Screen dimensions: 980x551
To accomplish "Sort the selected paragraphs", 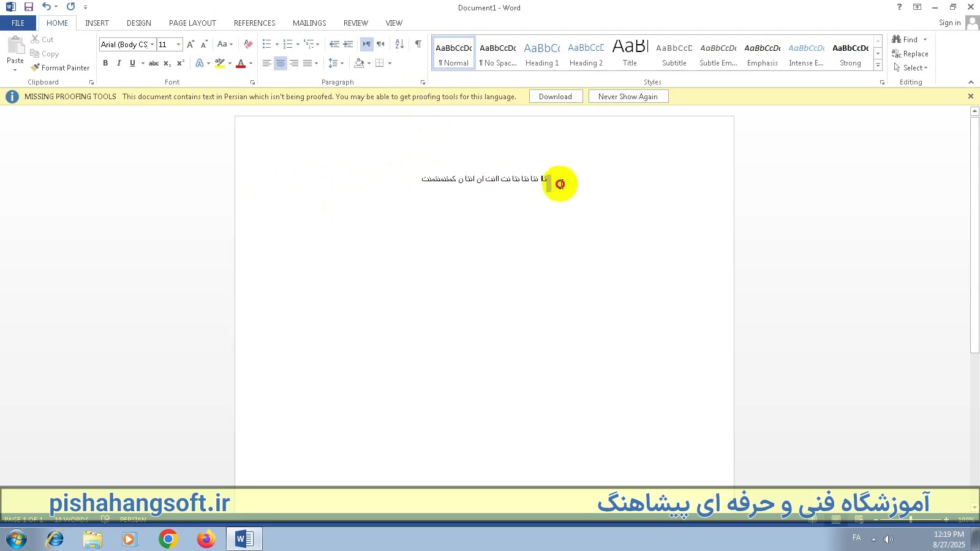I will [399, 44].
